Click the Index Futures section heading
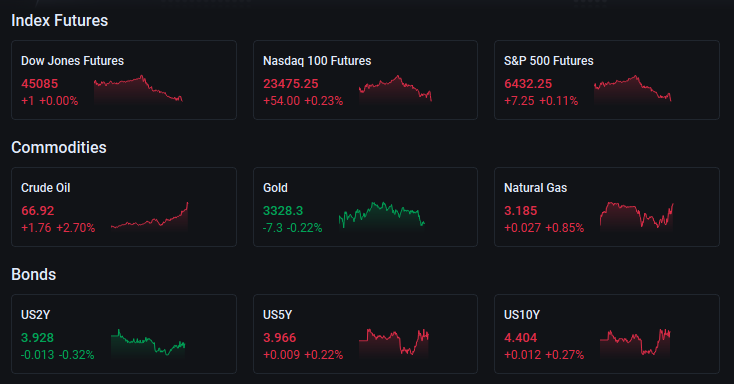 pyautogui.click(x=59, y=21)
